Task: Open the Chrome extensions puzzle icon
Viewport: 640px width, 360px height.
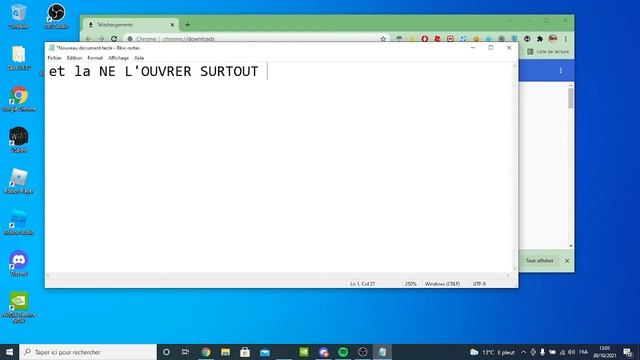Action: click(x=540, y=39)
